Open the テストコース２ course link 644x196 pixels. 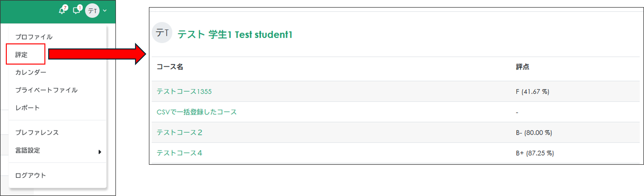pos(180,133)
